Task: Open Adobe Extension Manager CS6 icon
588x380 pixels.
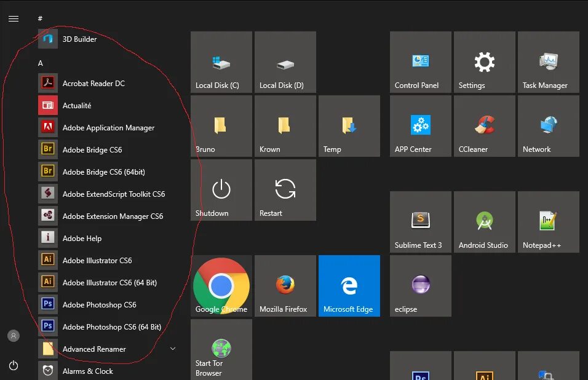Action: click(x=48, y=216)
